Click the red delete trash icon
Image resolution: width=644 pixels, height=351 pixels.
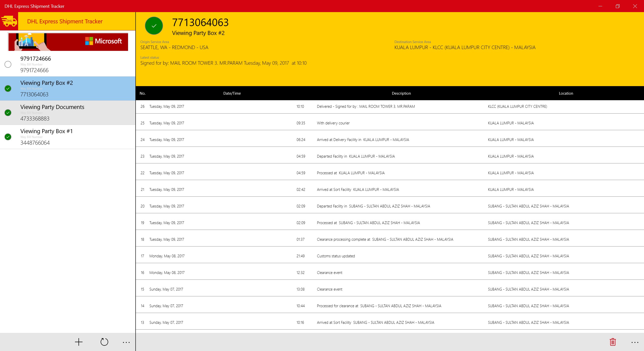613,342
